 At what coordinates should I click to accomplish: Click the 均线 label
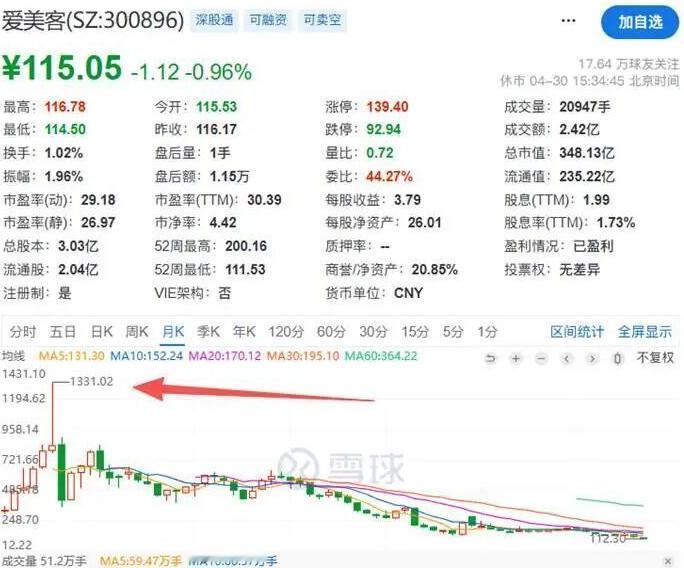(x=14, y=356)
